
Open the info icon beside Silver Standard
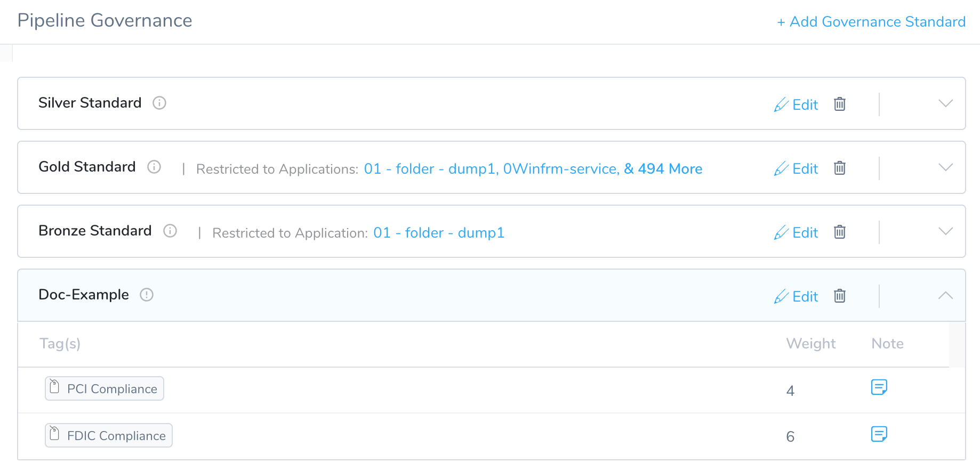pos(159,103)
